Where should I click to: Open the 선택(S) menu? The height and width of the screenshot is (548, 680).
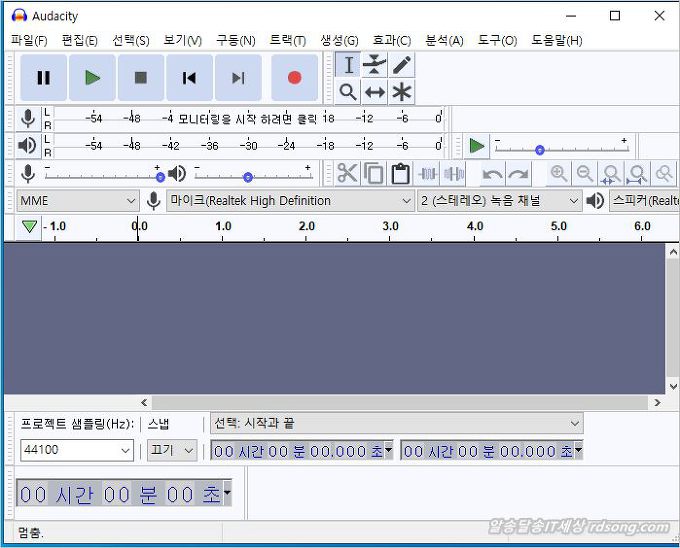(x=131, y=40)
